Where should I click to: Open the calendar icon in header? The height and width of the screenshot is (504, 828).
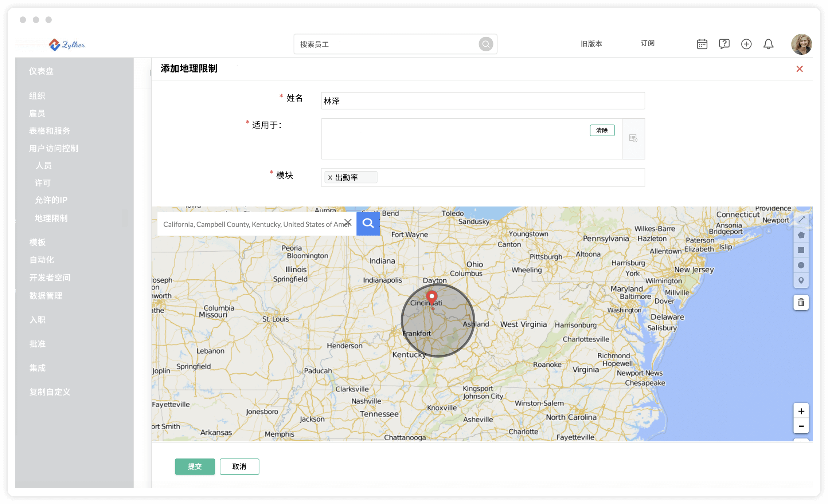702,44
